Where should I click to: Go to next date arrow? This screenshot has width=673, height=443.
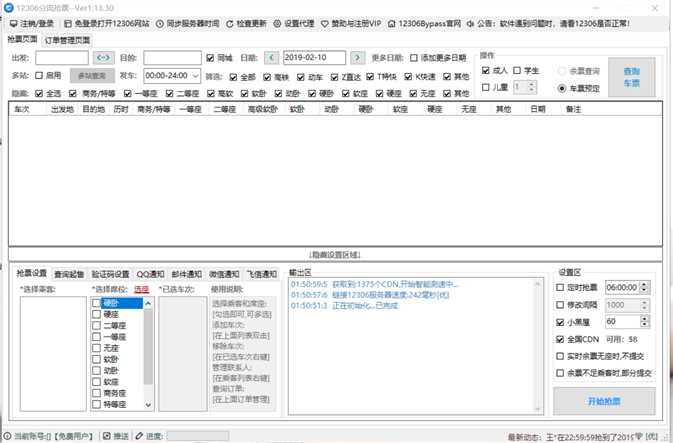pyautogui.click(x=358, y=58)
